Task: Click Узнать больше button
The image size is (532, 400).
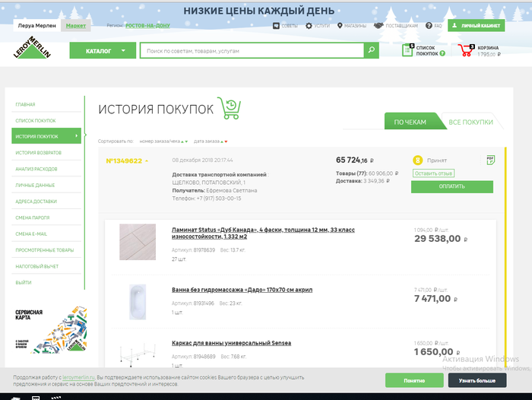Action: point(477,380)
